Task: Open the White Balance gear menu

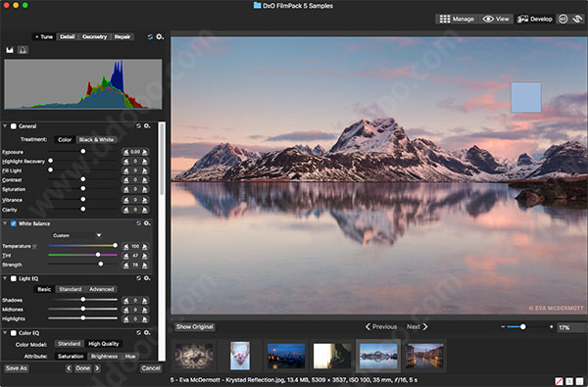Action: click(x=147, y=223)
